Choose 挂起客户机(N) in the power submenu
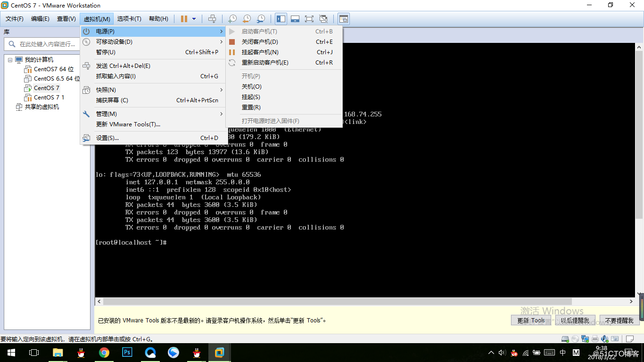 tap(284, 52)
